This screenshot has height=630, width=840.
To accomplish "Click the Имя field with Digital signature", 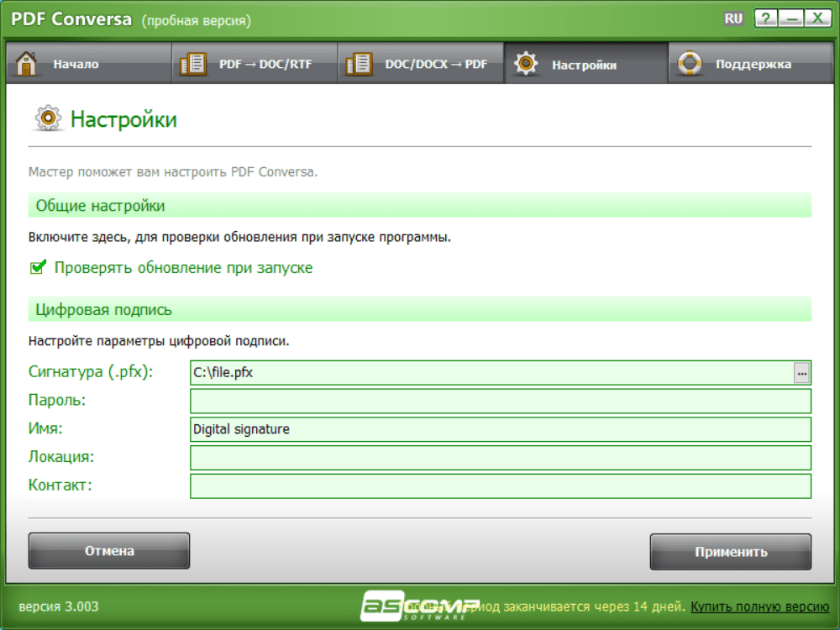I will pyautogui.click(x=501, y=429).
